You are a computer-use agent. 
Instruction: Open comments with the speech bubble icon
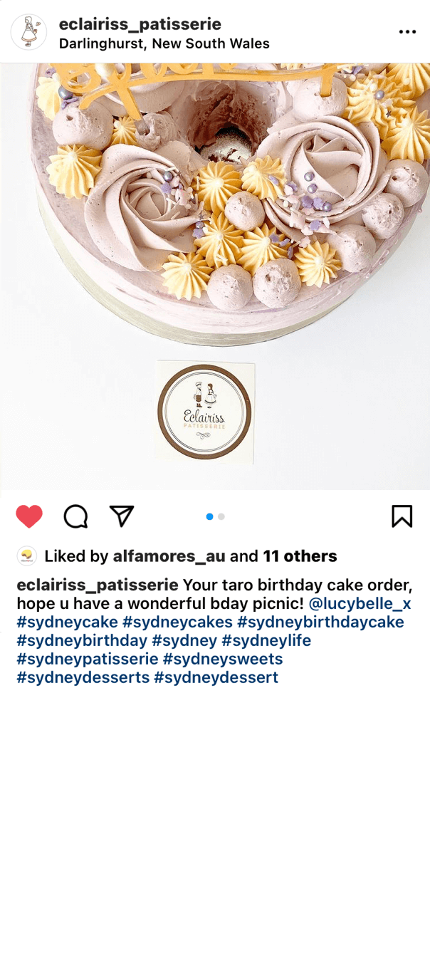click(x=75, y=516)
